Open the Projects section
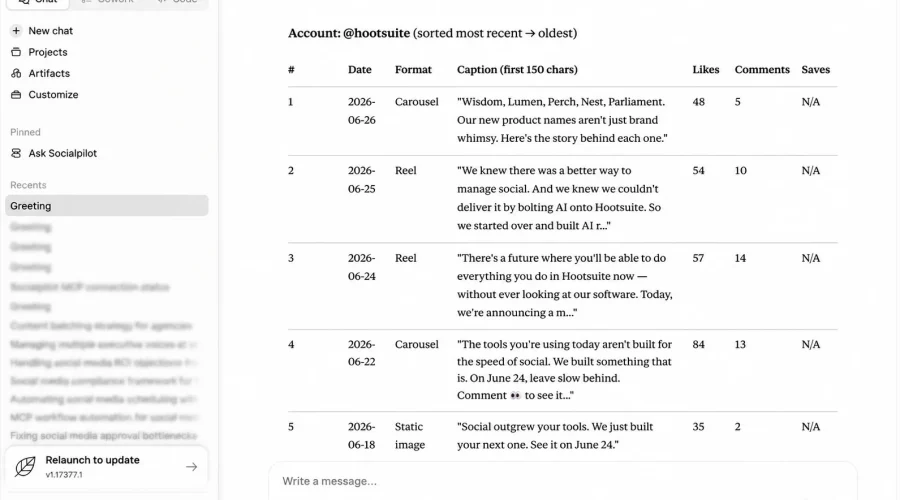900x500 pixels. (x=48, y=52)
